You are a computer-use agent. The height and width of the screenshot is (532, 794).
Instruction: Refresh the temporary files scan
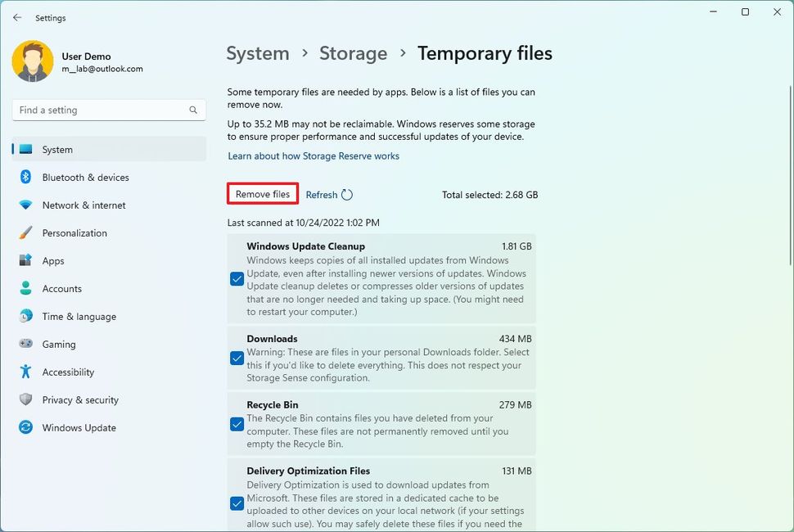coord(328,194)
